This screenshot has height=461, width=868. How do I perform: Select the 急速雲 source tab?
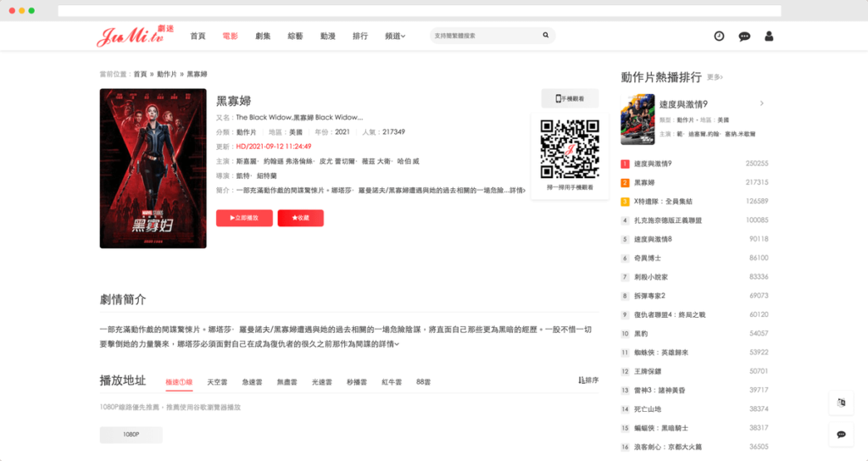coord(252,382)
